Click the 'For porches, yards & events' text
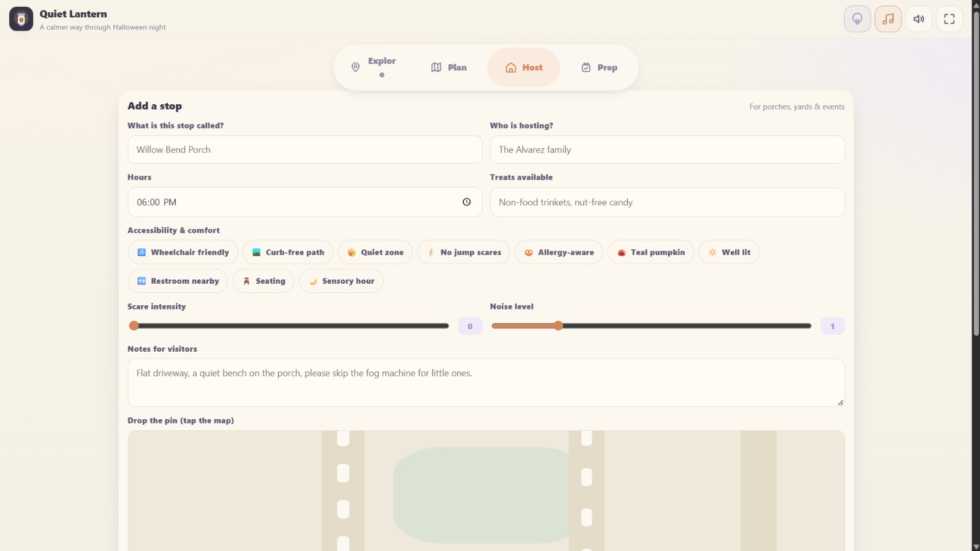 (x=797, y=107)
